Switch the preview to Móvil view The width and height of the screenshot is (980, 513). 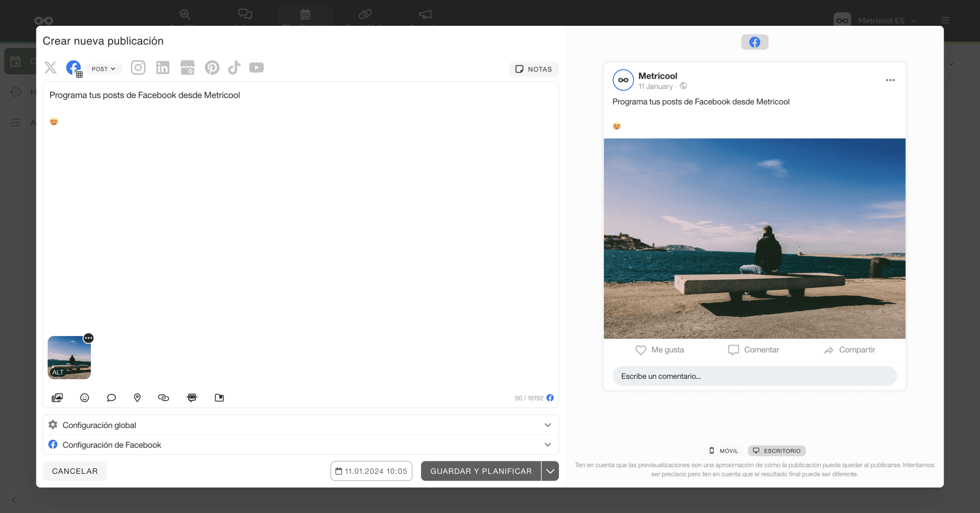click(x=723, y=450)
